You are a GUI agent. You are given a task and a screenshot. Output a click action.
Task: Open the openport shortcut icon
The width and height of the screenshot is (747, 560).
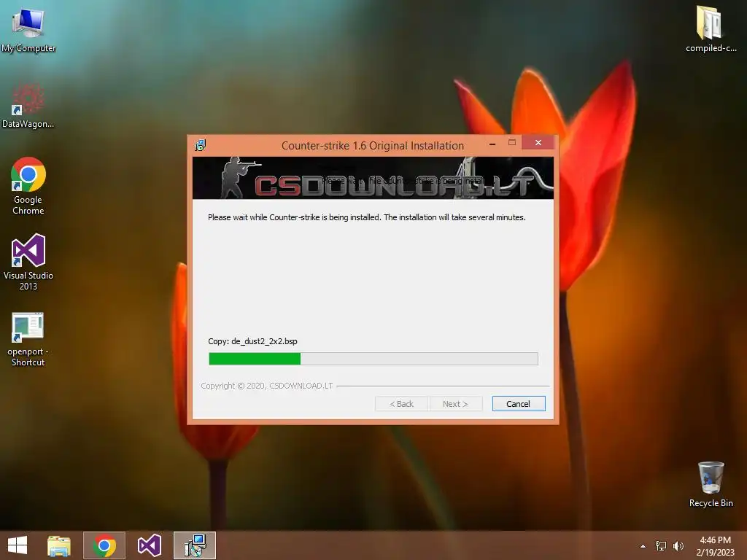point(28,339)
